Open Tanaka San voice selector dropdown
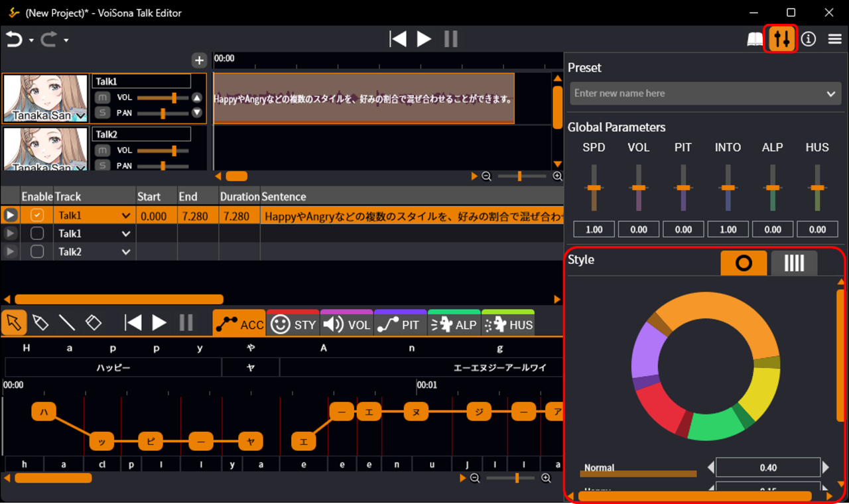The width and height of the screenshot is (849, 504). point(81,116)
